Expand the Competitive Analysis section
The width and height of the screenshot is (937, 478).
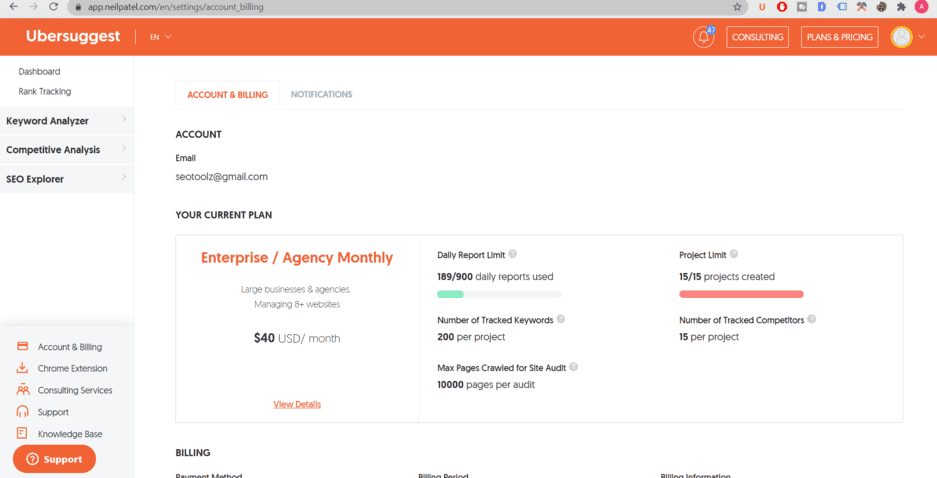point(66,150)
